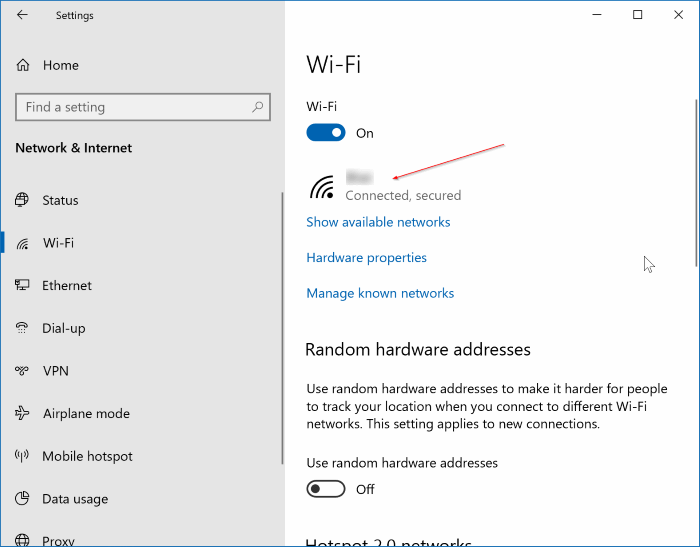This screenshot has height=547, width=700.
Task: Open Hardware properties link
Action: (x=367, y=258)
